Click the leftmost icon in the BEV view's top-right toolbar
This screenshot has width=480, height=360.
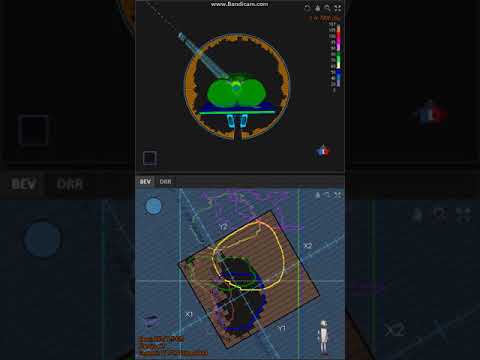tap(318, 195)
